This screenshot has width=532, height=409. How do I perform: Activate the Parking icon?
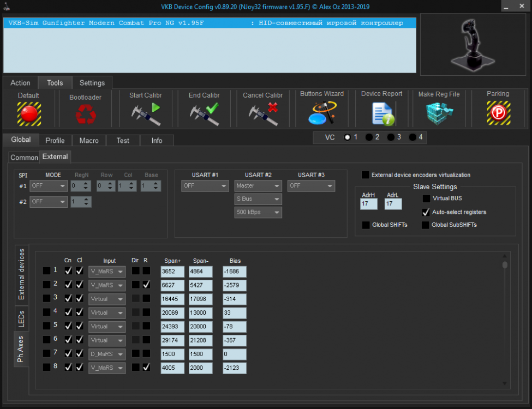(x=498, y=113)
